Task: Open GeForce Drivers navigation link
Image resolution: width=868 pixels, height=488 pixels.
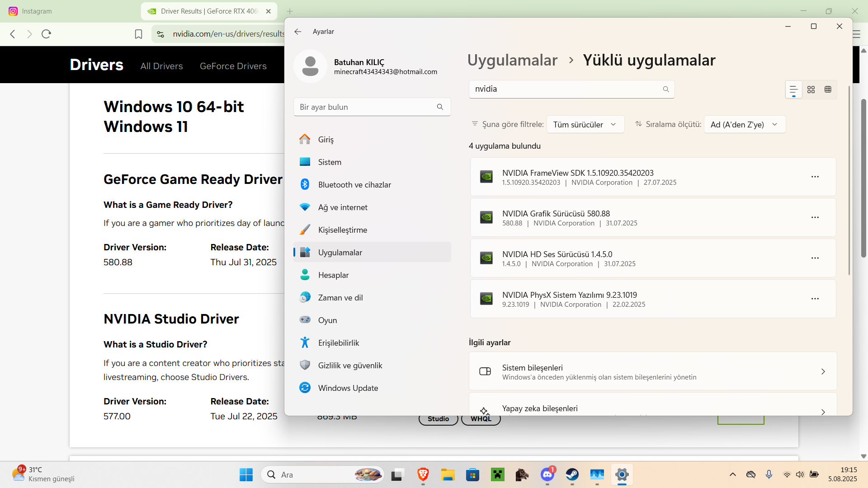Action: [x=233, y=66]
